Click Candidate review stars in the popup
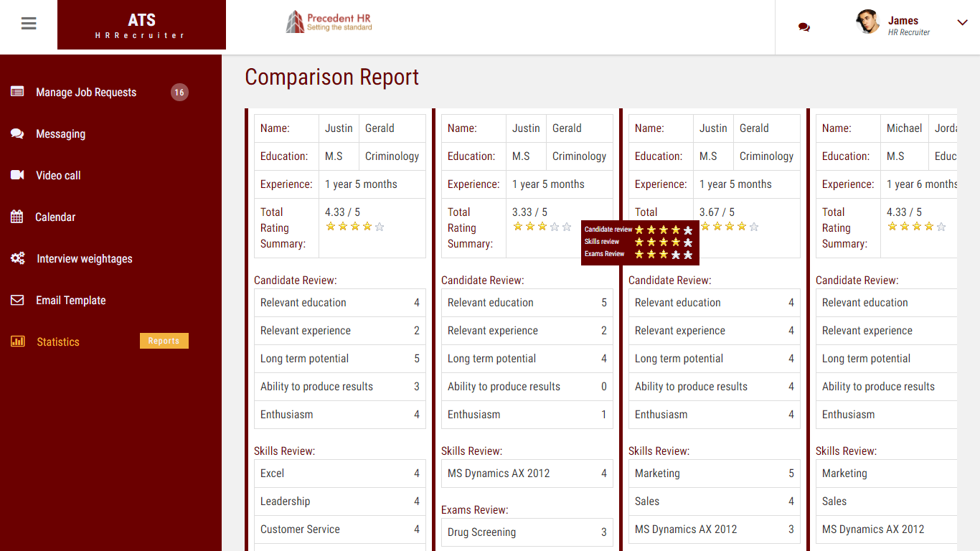980x551 pixels. (x=664, y=230)
